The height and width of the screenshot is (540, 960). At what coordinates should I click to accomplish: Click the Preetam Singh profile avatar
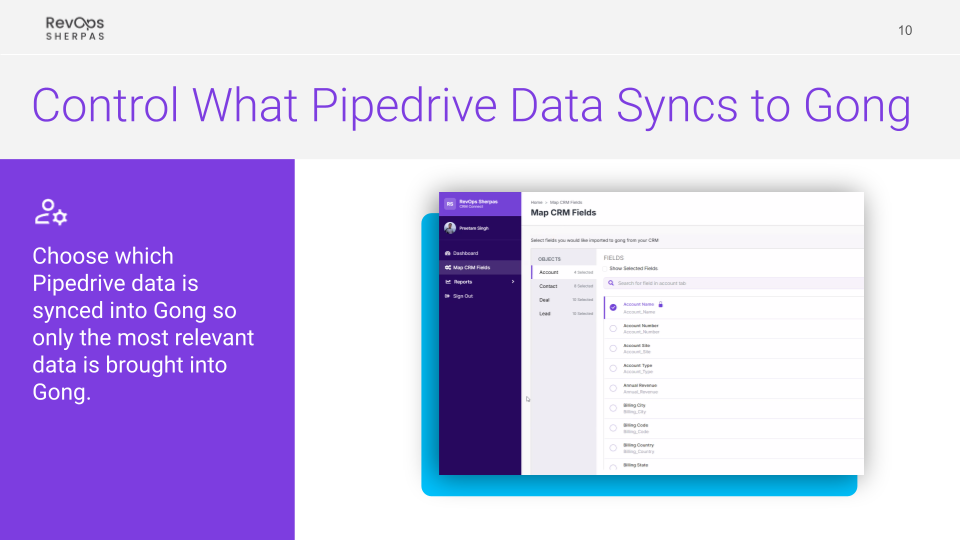pyautogui.click(x=450, y=228)
